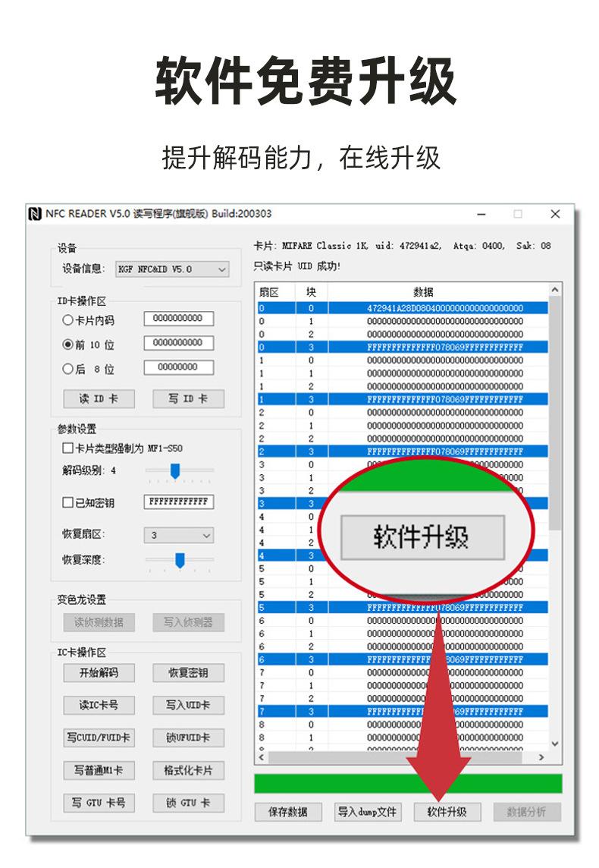Click scroll up arrow of data table

(555, 290)
